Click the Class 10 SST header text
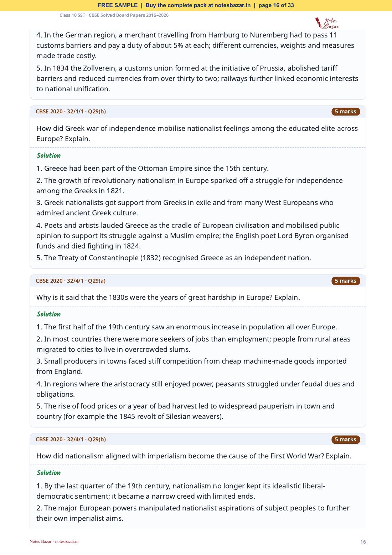The height and width of the screenshot is (555, 392). pyautogui.click(x=114, y=15)
